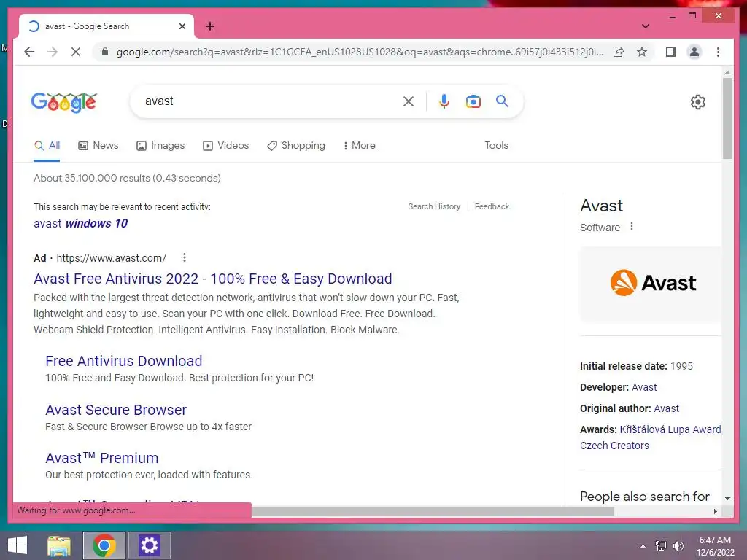Open Chrome's three-dot menu
Viewport: 747px width, 560px height.
pyautogui.click(x=718, y=52)
